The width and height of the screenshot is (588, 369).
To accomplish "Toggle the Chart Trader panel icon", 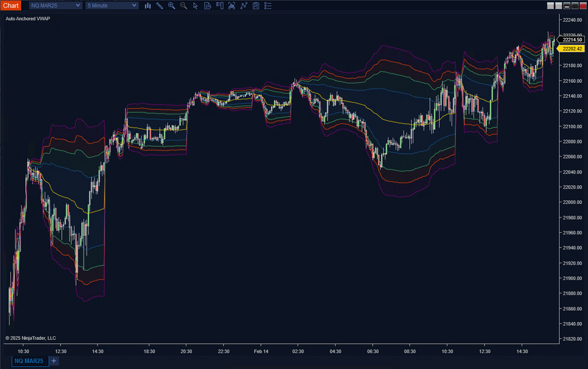I will (x=219, y=5).
